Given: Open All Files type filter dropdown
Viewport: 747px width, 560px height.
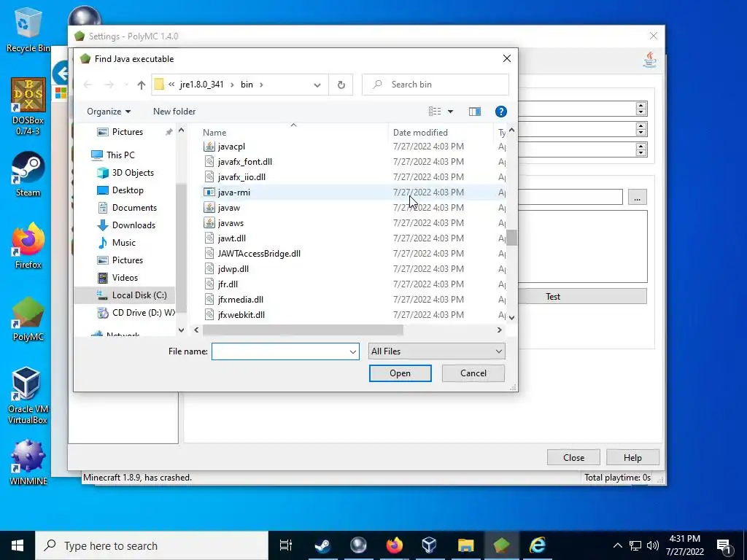Looking at the screenshot, I should tap(436, 351).
